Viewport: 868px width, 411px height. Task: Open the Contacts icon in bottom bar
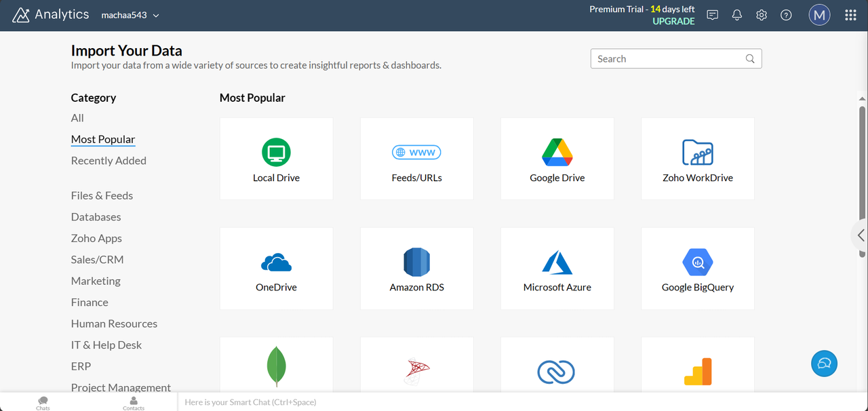pos(134,403)
